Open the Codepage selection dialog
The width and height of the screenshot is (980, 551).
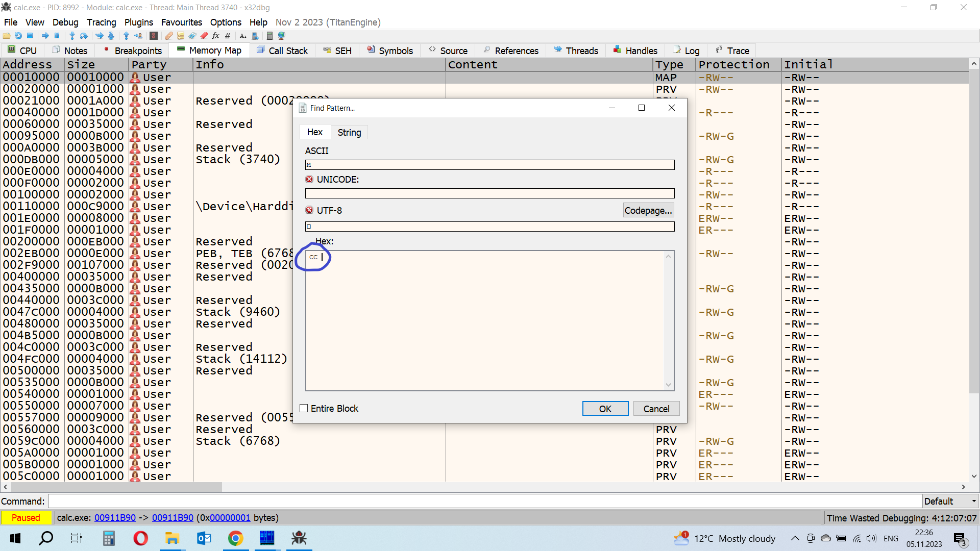point(648,210)
